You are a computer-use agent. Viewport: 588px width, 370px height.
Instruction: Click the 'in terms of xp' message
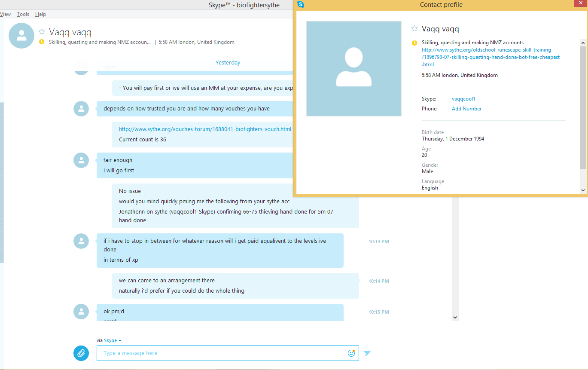coord(121,260)
